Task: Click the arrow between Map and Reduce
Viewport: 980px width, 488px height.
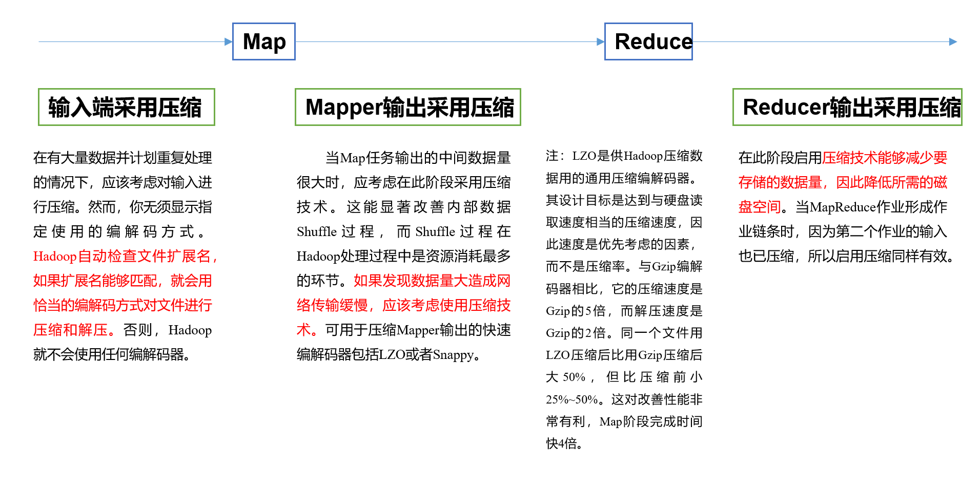Action: point(451,41)
